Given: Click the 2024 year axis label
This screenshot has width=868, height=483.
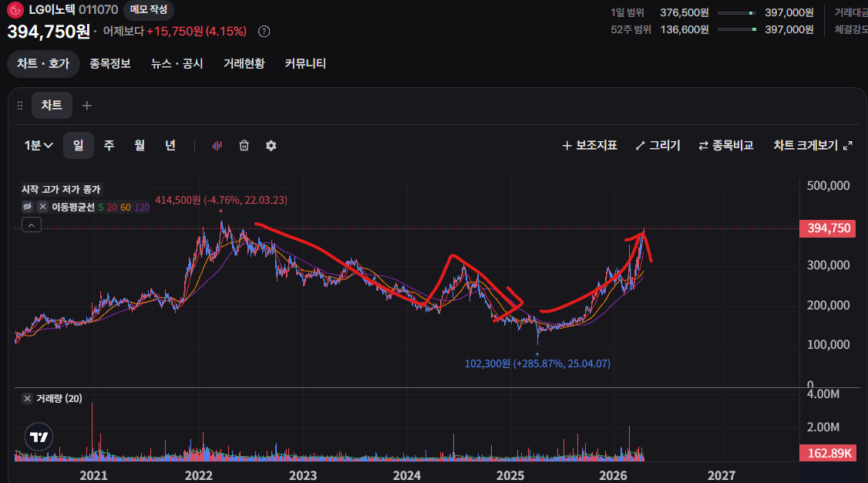Looking at the screenshot, I should pos(407,475).
